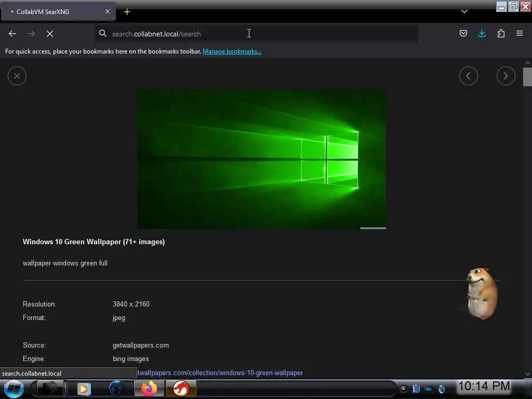Click the address bar URL field
Image resolution: width=532 pixels, height=399 pixels.
click(x=258, y=34)
